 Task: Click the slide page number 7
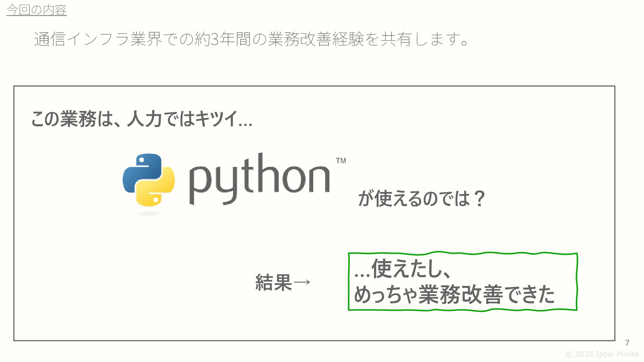tap(627, 343)
